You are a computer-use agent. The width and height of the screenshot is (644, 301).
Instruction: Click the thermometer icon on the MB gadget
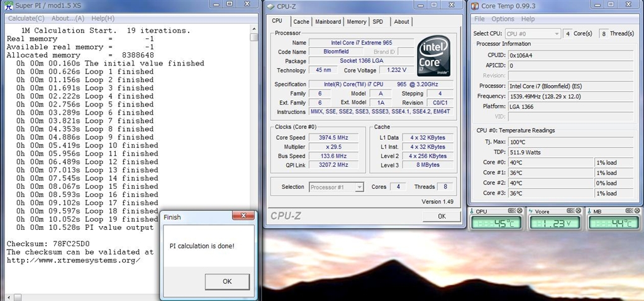tap(589, 211)
